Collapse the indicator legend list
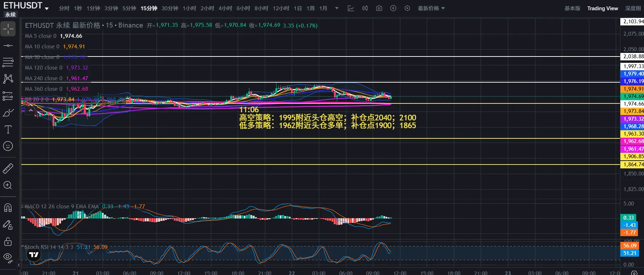 [31, 110]
